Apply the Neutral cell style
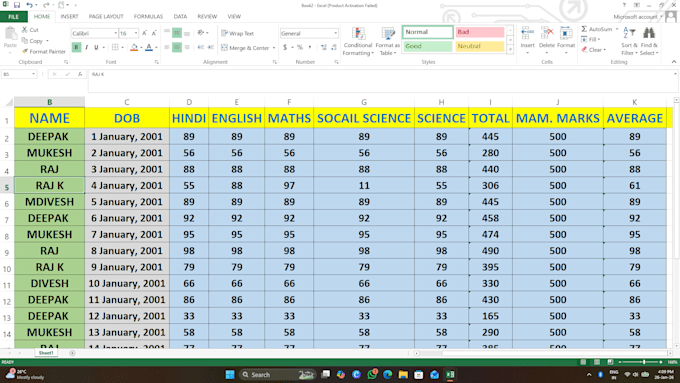Screen dimensions: 680x383 480,46
